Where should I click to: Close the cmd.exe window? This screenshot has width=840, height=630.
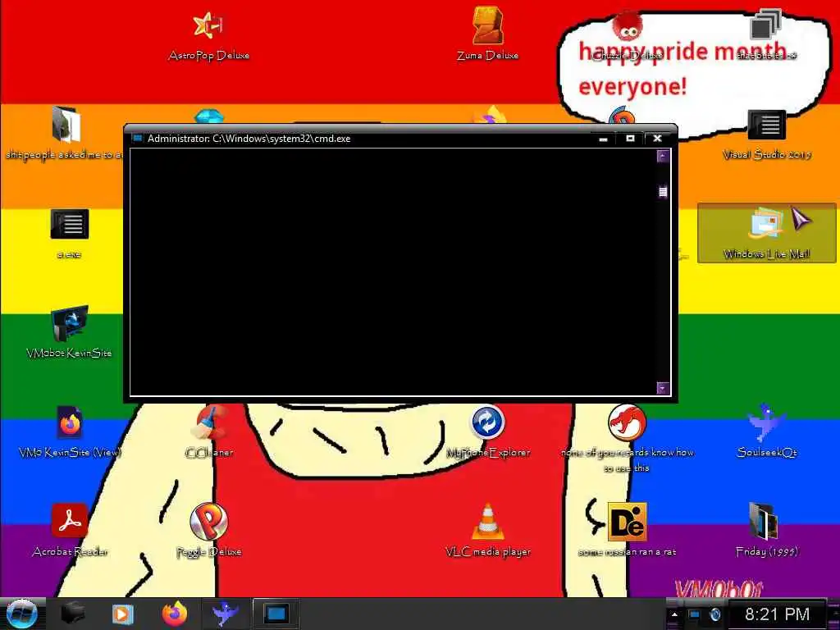click(x=657, y=138)
